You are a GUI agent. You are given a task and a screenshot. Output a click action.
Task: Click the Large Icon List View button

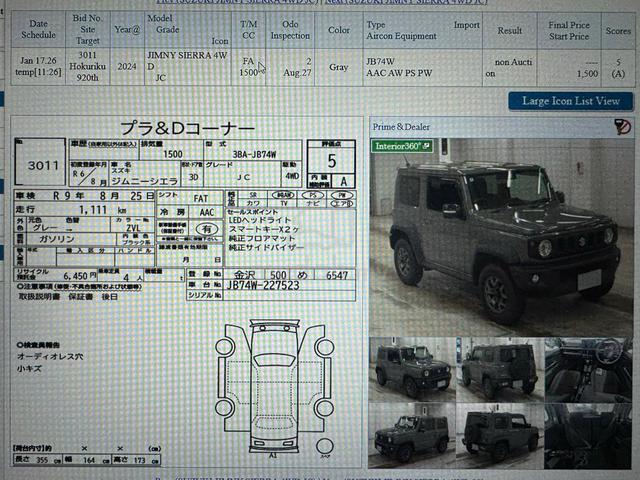coord(571,101)
